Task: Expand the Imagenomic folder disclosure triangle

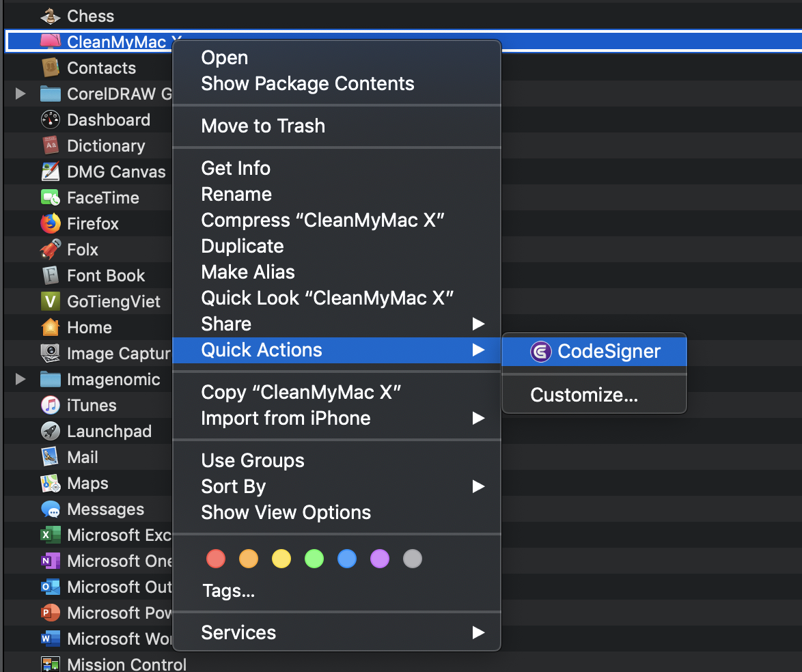Action: coord(20,379)
